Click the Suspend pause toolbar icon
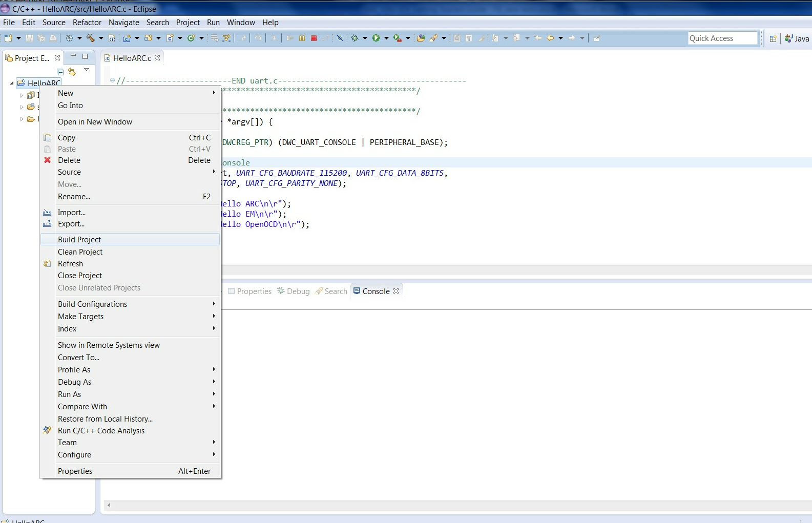This screenshot has width=812, height=523. tap(302, 38)
